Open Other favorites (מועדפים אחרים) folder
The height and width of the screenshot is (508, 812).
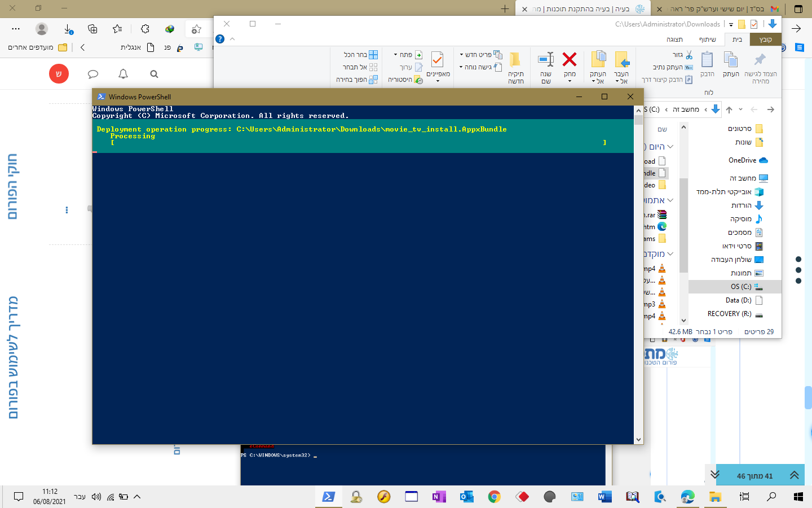coord(37,47)
